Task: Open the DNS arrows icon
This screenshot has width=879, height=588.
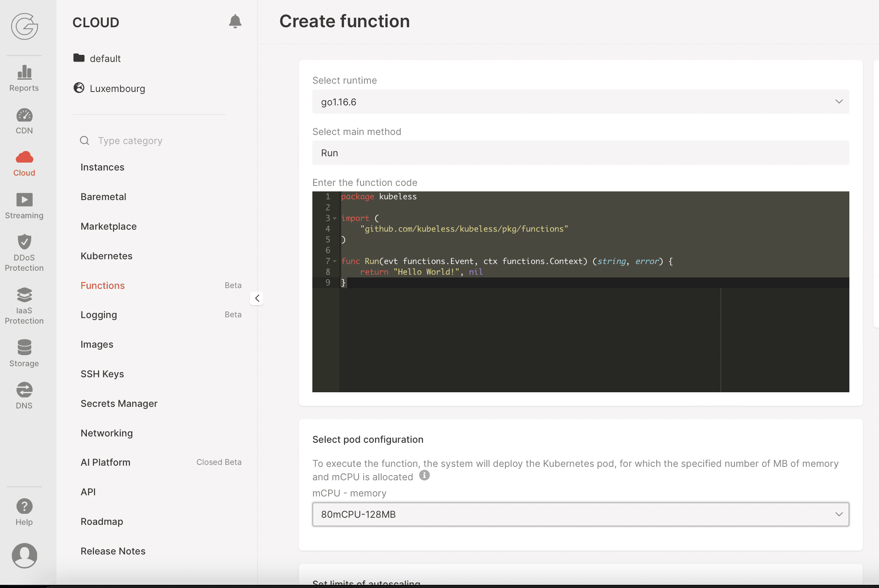Action: [x=24, y=390]
